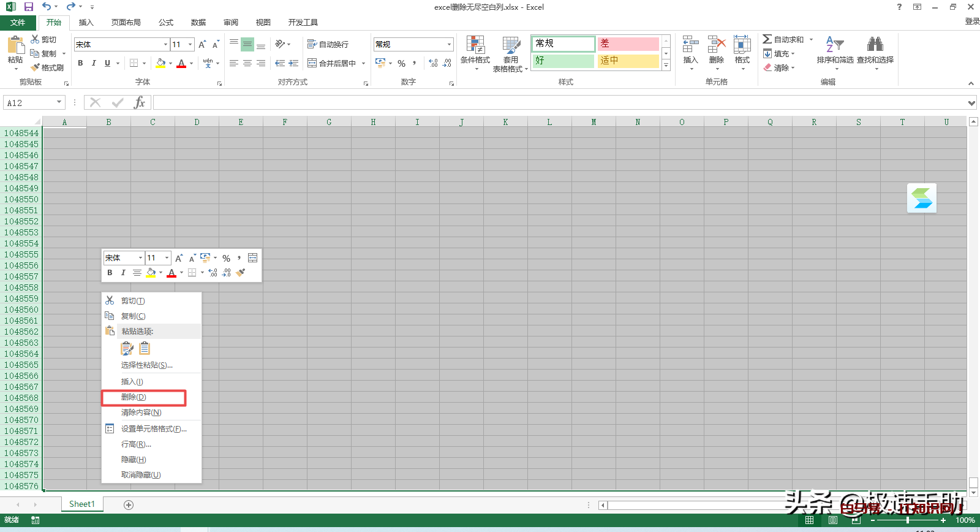Click the fill color bucket in mini toolbar
This screenshot has width=980, height=532.
pos(151,273)
